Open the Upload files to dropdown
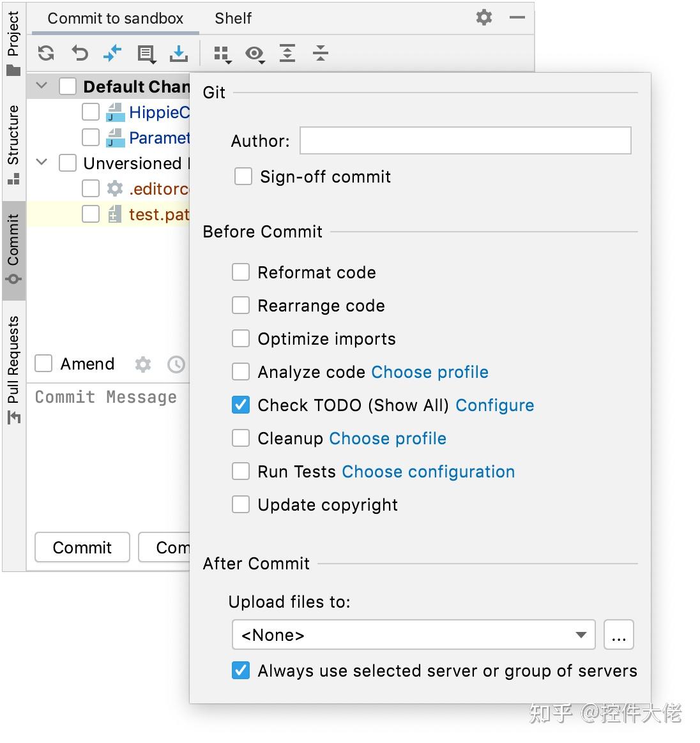 (x=580, y=634)
